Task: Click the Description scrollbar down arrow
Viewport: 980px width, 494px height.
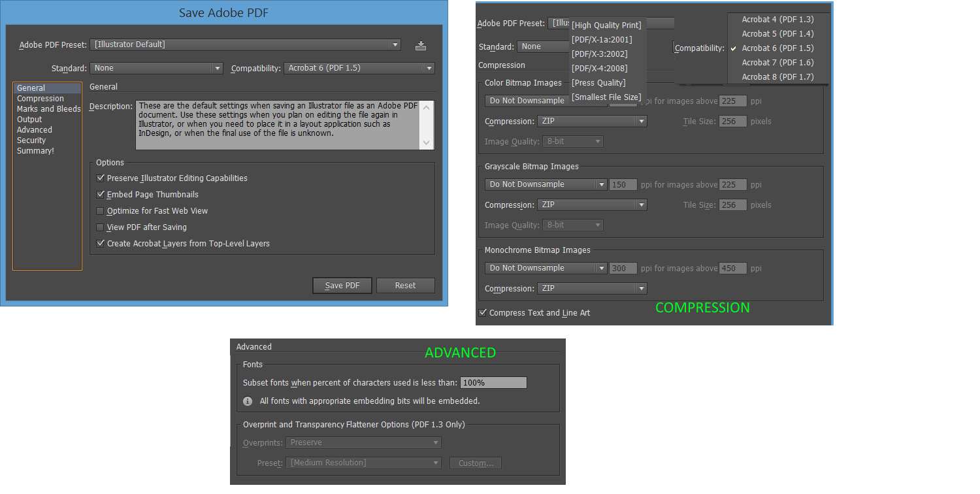Action: 427,143
